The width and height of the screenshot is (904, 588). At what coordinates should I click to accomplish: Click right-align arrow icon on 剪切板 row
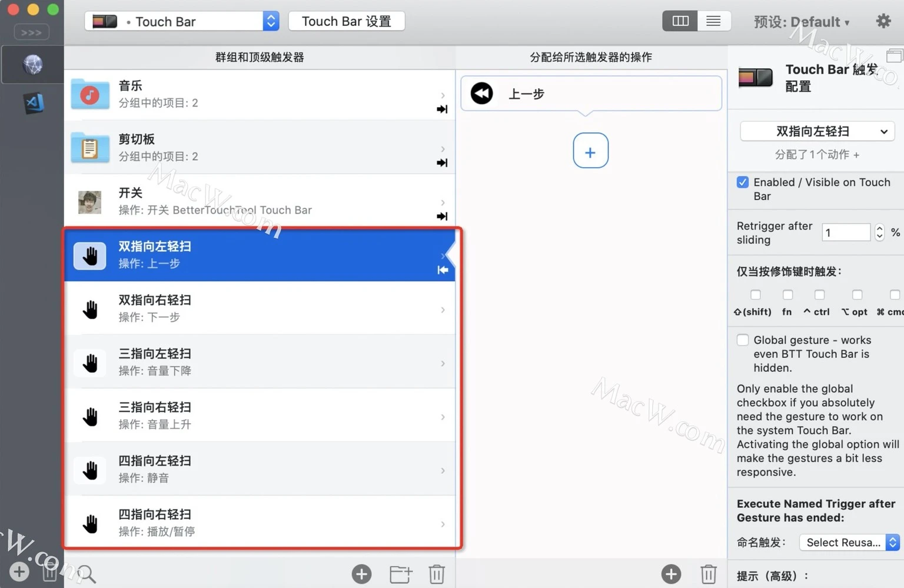coord(442,162)
